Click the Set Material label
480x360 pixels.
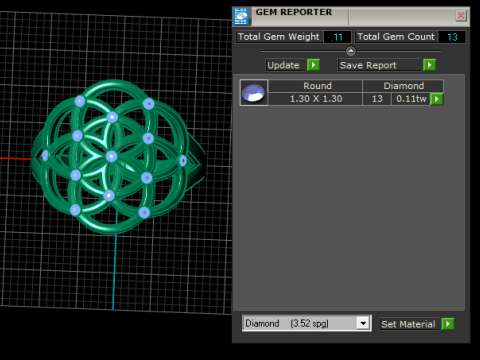[409, 324]
